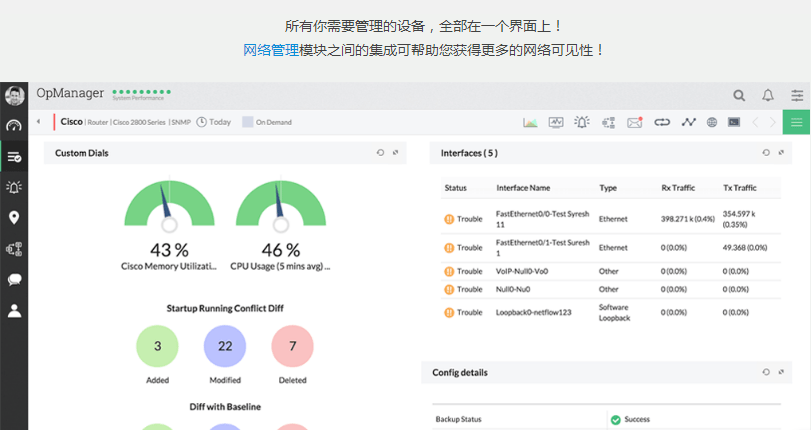Click the Cisco Memory Utilization dial

click(x=169, y=207)
